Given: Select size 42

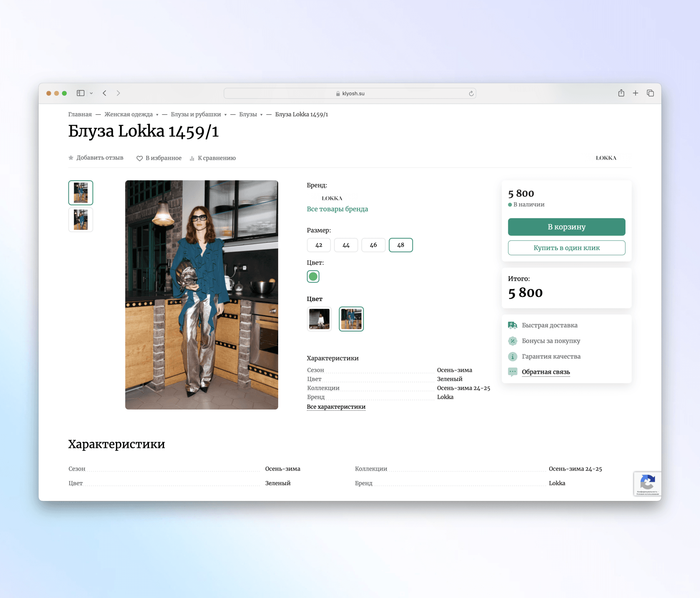Looking at the screenshot, I should point(319,245).
